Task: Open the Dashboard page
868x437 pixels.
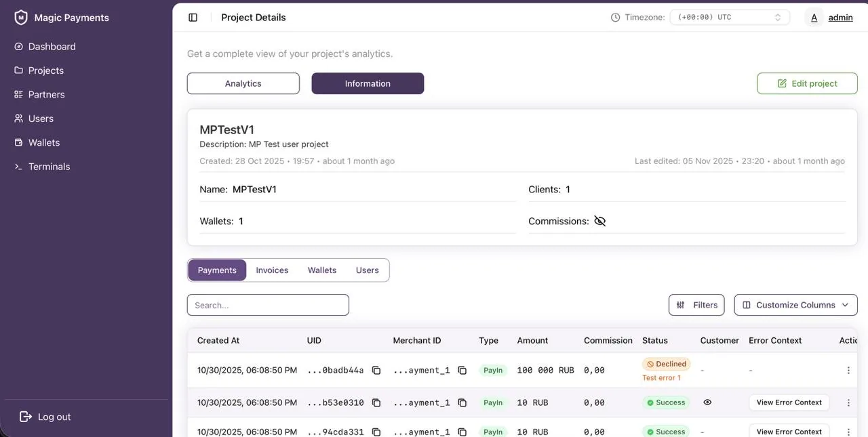Action: 52,47
